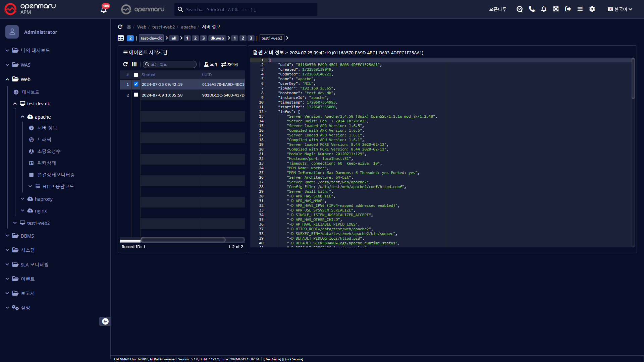Click the grid layout icon in group bar
Screen dimensions: 644x362
pyautogui.click(x=121, y=38)
